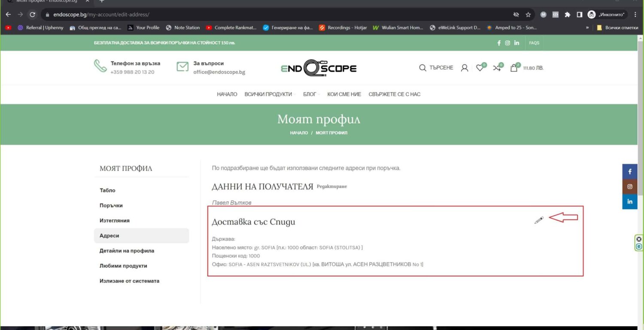Click the Доставка със Спиди heading
644x330 pixels.
coord(253,222)
